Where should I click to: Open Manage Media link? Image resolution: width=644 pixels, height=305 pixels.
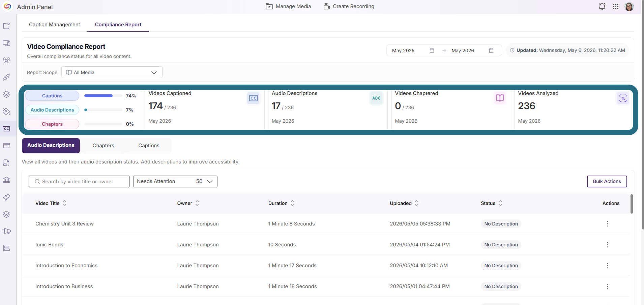point(288,6)
